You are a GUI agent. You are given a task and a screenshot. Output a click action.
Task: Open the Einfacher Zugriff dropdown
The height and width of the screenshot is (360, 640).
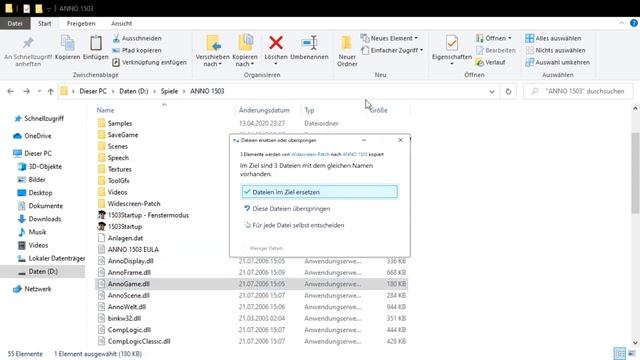pos(392,50)
